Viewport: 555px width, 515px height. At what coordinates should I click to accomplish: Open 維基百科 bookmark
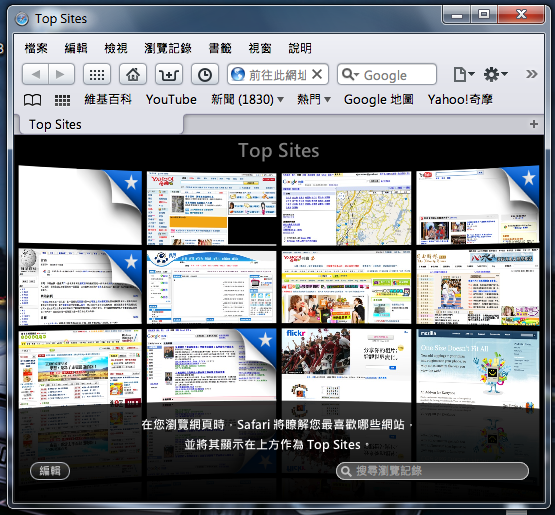108,99
